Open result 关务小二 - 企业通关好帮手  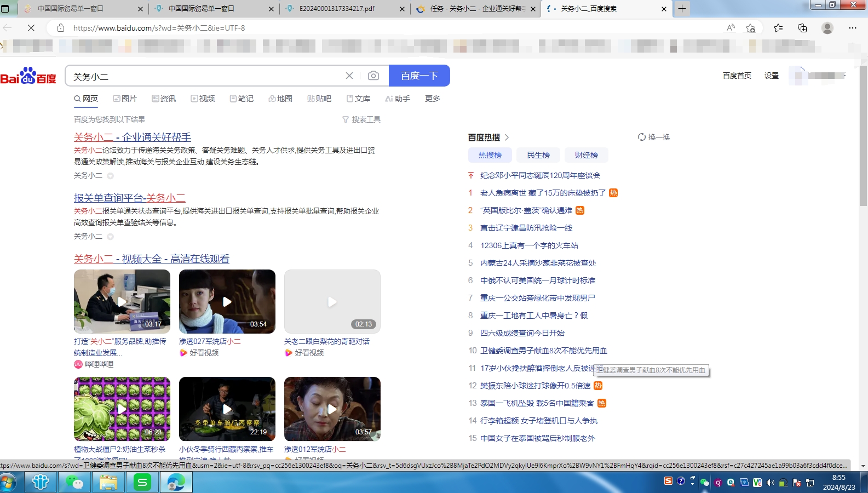(133, 137)
